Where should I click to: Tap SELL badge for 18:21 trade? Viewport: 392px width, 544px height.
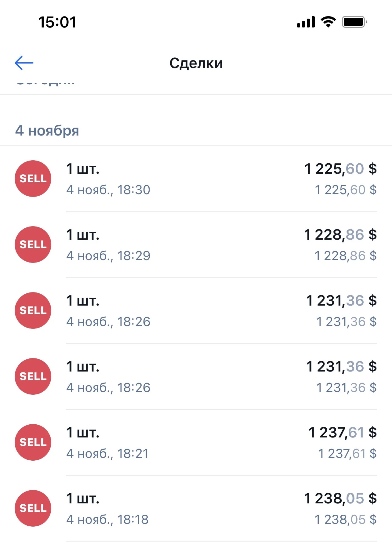33,442
